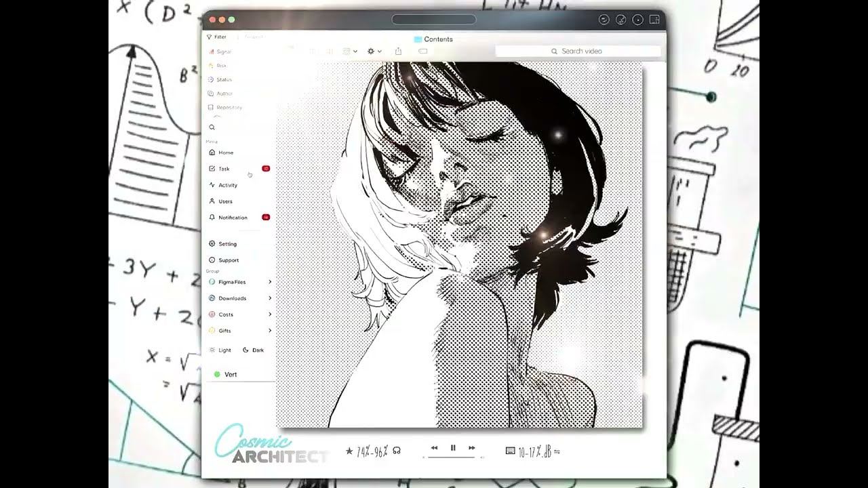Select the Risk filter entry
868x488 pixels.
[218, 66]
